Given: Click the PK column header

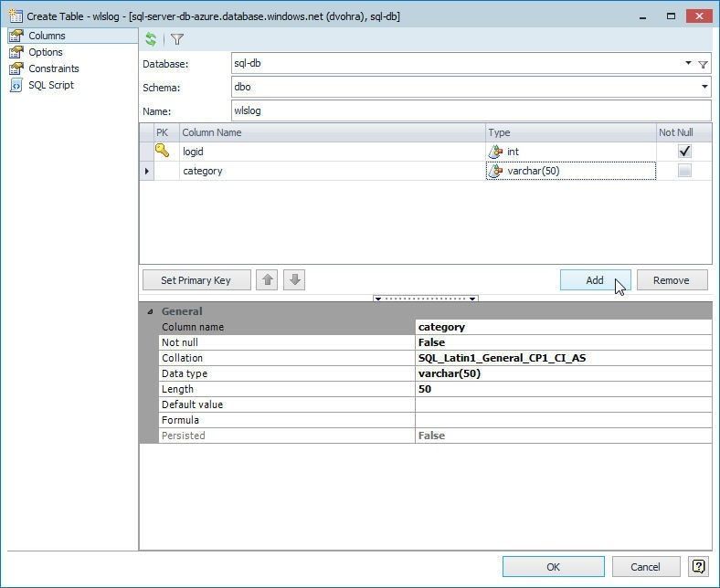Looking at the screenshot, I should coord(166,132).
